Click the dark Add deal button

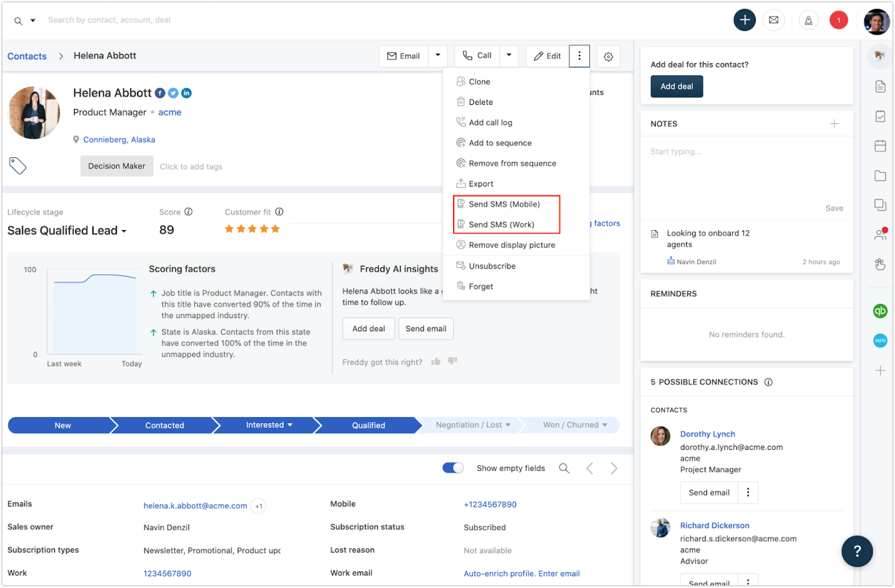tap(676, 86)
